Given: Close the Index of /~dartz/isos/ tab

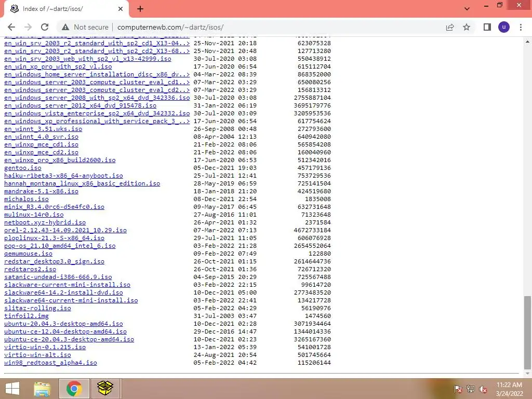Looking at the screenshot, I should 121,9.
